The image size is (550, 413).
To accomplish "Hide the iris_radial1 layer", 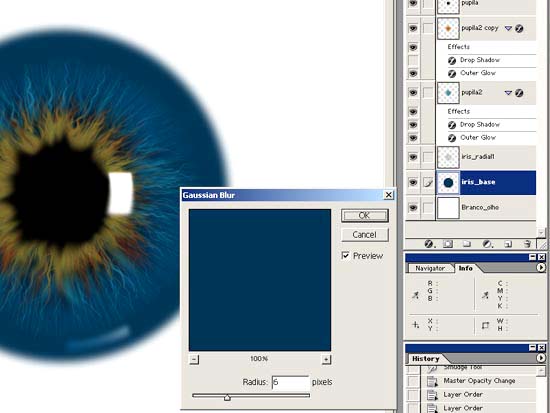I will (413, 157).
